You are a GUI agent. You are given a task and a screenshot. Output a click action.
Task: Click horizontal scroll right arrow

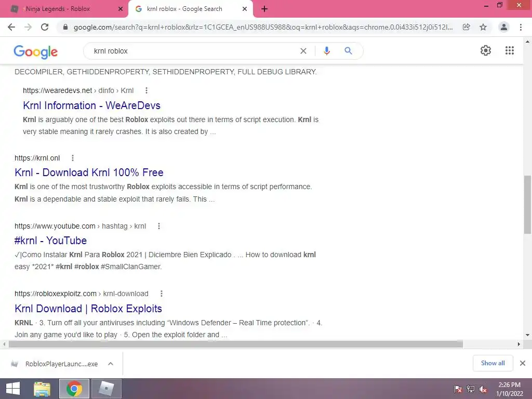coord(519,344)
